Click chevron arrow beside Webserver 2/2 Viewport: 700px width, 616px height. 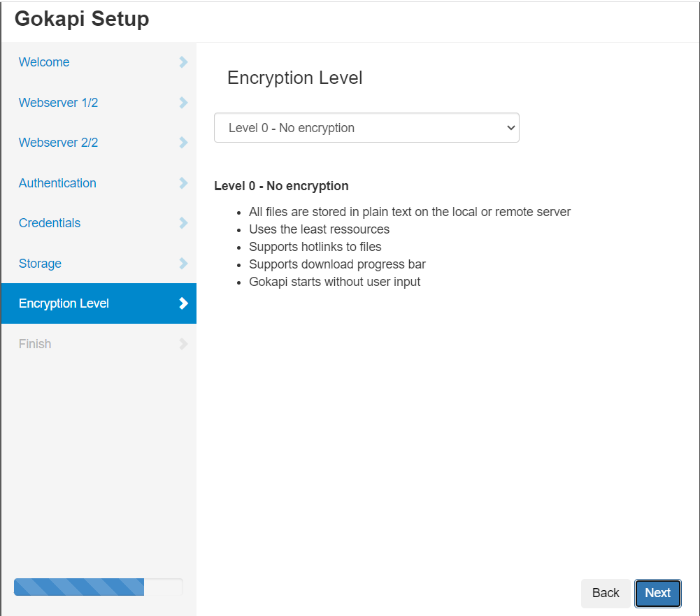(183, 143)
